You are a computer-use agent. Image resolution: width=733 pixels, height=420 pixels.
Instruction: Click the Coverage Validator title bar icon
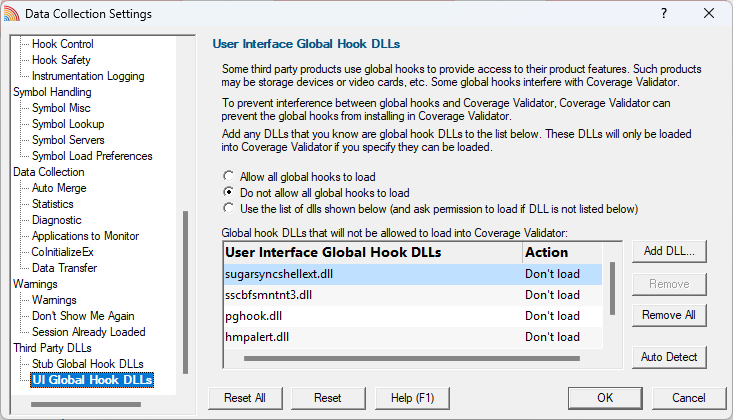[x=12, y=14]
